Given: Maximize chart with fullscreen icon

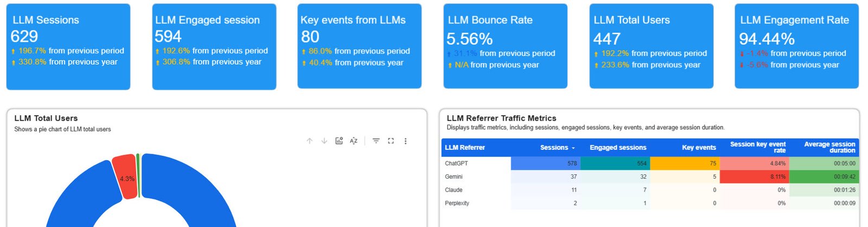Looking at the screenshot, I should [x=391, y=141].
